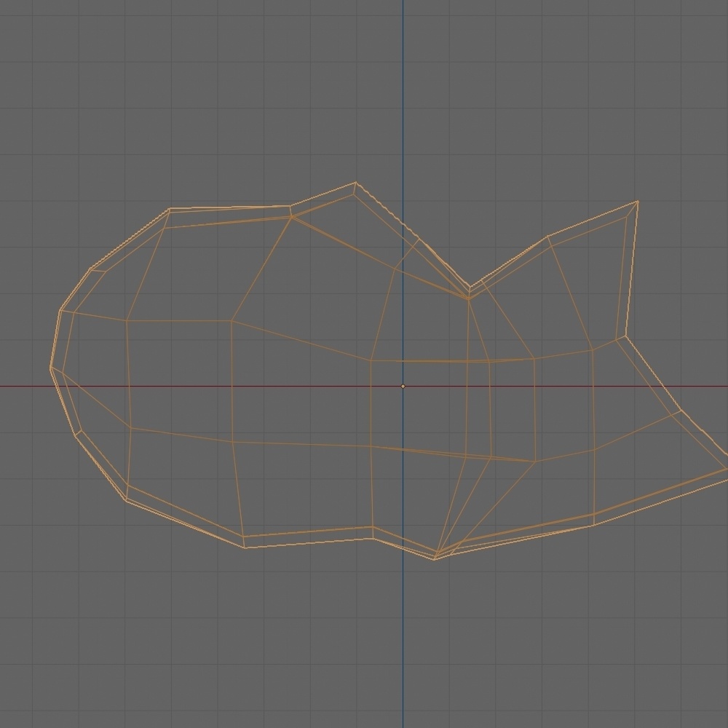This screenshot has height=728, width=728.
Task: Click the 3D cursor at the axis intersection
Action: pos(404,385)
